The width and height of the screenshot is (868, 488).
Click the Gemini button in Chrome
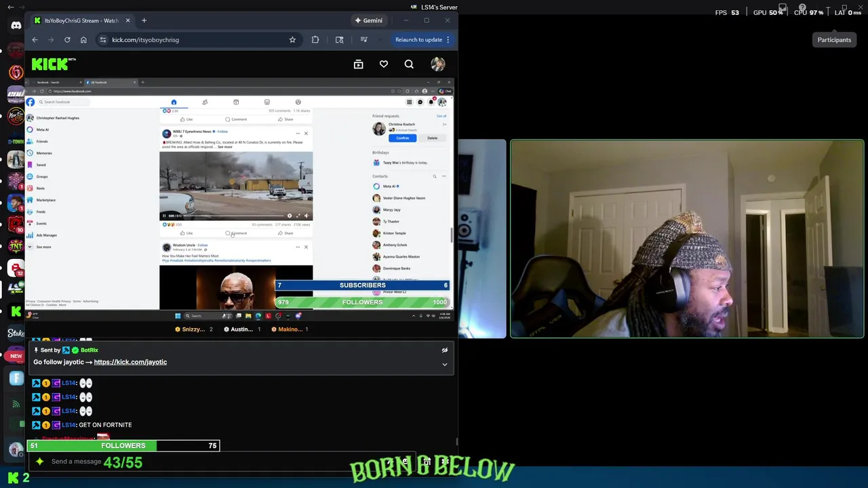368,20
